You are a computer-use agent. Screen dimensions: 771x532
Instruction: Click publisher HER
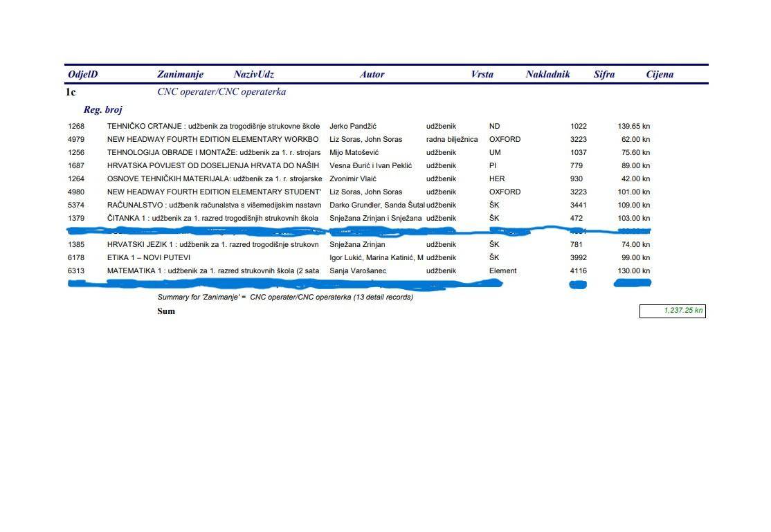(497, 179)
